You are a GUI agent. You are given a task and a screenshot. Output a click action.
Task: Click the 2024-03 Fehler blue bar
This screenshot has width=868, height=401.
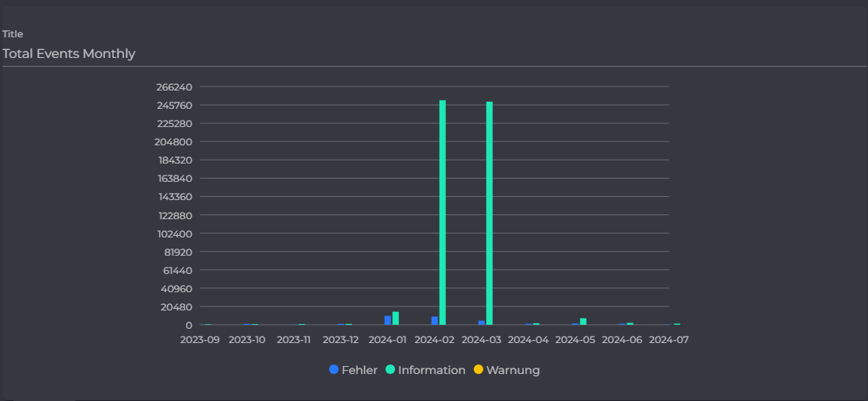[x=482, y=322]
